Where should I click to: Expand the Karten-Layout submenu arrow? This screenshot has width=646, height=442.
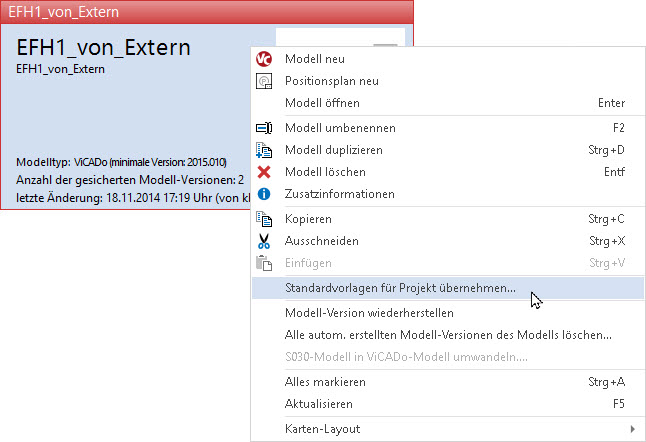tap(632, 429)
